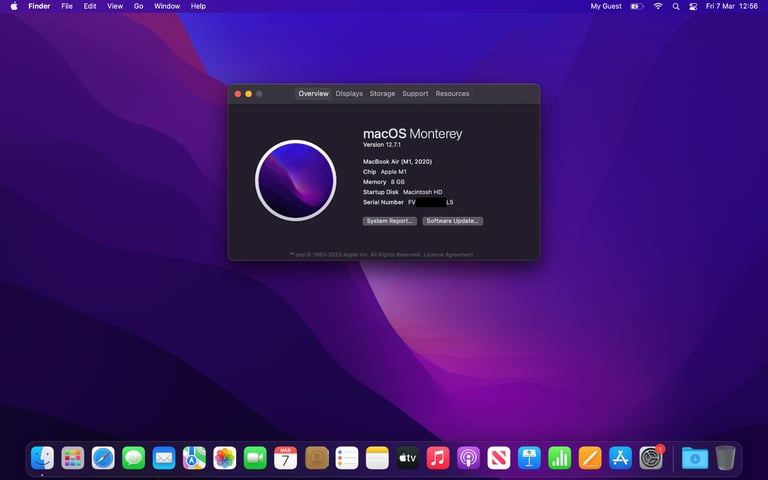Click the macOS Monterey title

point(412,134)
